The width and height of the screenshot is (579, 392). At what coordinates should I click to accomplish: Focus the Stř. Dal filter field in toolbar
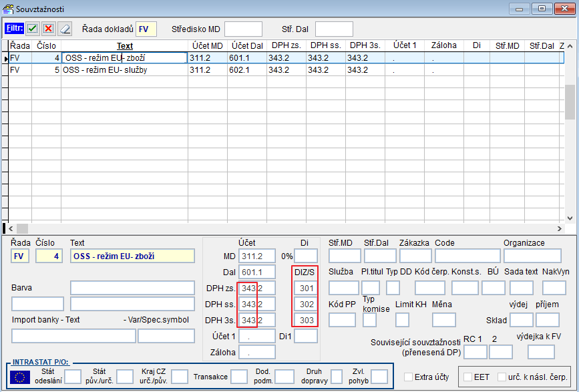tap(334, 29)
